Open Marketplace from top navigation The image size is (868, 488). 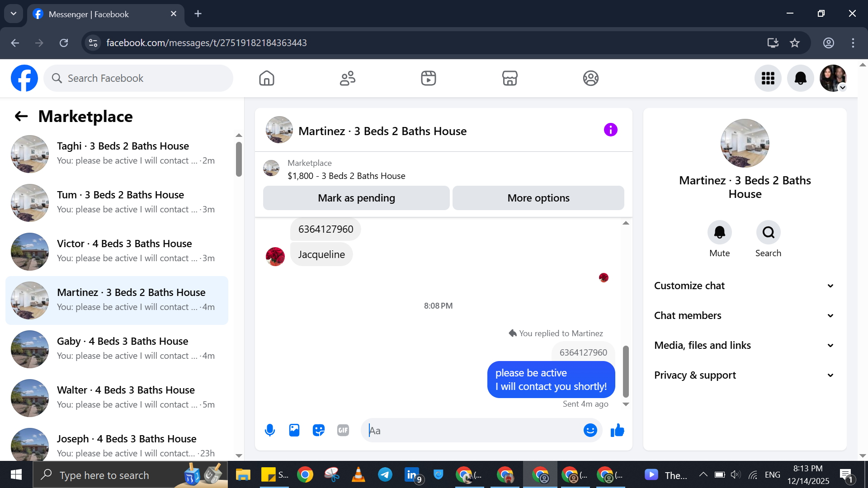click(x=509, y=78)
